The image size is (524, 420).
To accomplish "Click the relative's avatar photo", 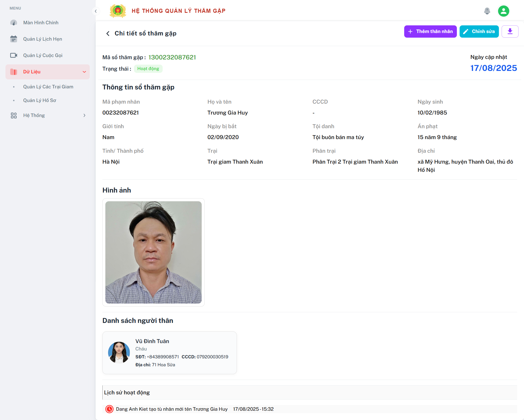I will (x=119, y=353).
